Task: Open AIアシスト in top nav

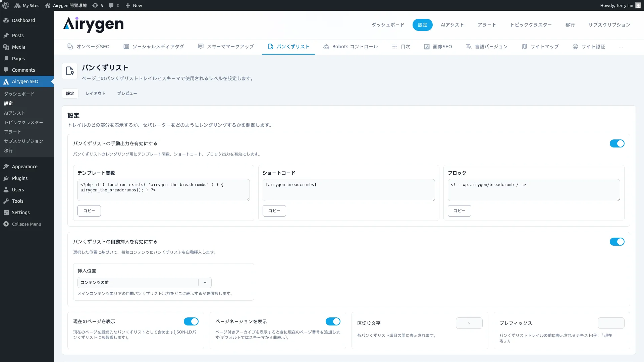Action: point(452,25)
